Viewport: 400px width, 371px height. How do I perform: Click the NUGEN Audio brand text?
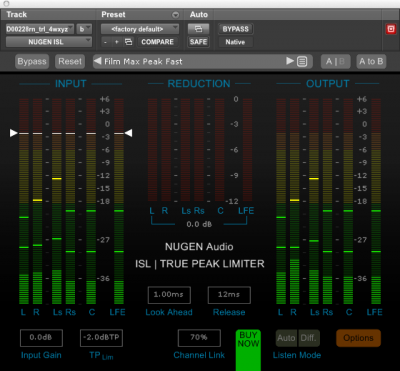point(199,247)
